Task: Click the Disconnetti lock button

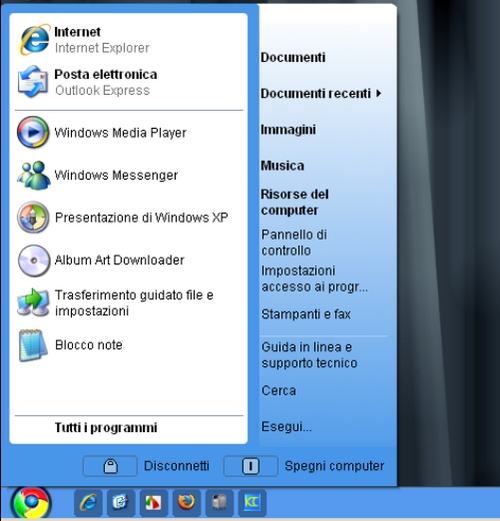Action: [110, 466]
